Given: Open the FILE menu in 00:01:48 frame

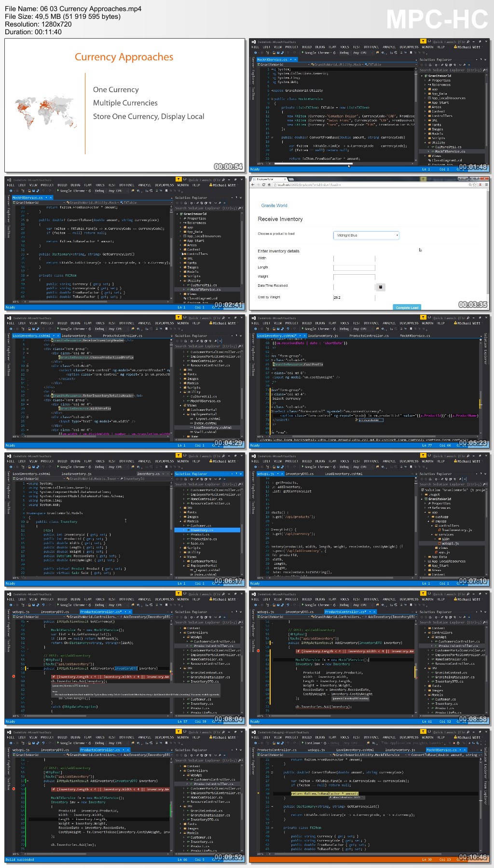Looking at the screenshot, I should coord(255,47).
